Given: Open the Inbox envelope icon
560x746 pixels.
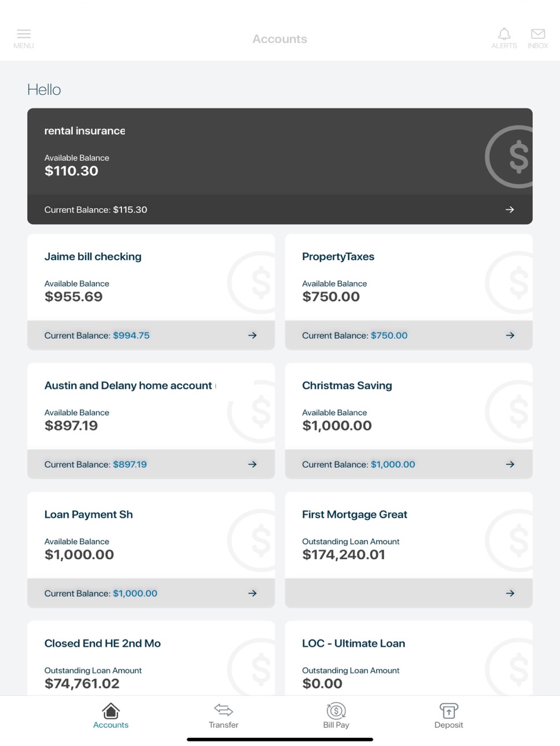Looking at the screenshot, I should point(537,34).
